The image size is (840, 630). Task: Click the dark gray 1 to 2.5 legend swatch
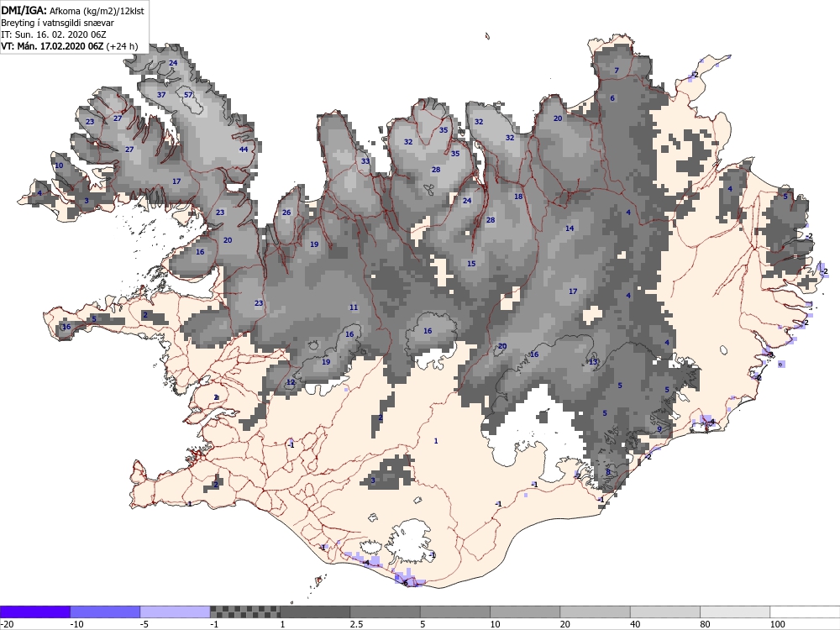point(315,612)
